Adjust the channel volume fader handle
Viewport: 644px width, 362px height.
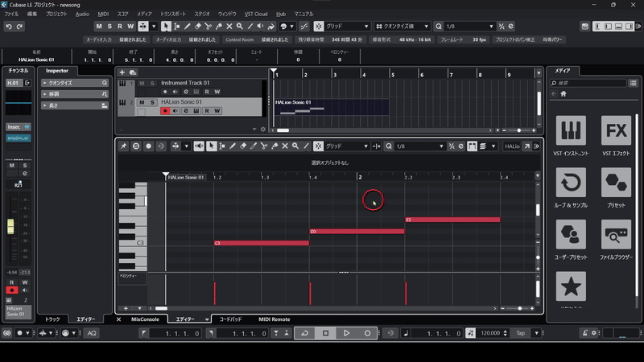pos(10,227)
